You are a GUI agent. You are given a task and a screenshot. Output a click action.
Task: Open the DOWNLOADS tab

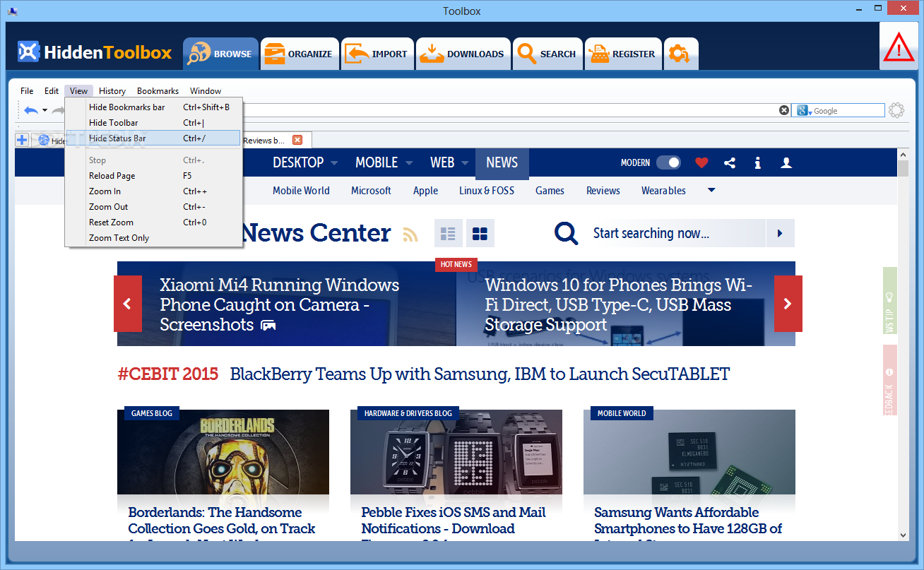[463, 54]
